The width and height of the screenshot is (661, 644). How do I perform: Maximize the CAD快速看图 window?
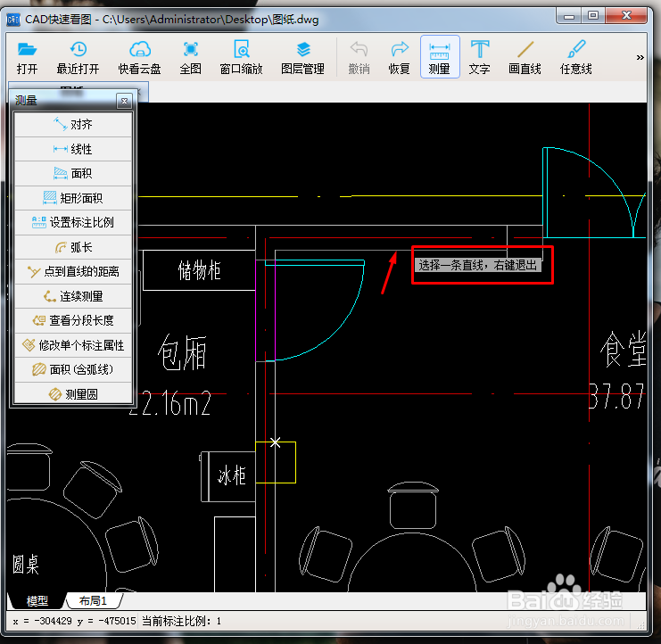593,16
